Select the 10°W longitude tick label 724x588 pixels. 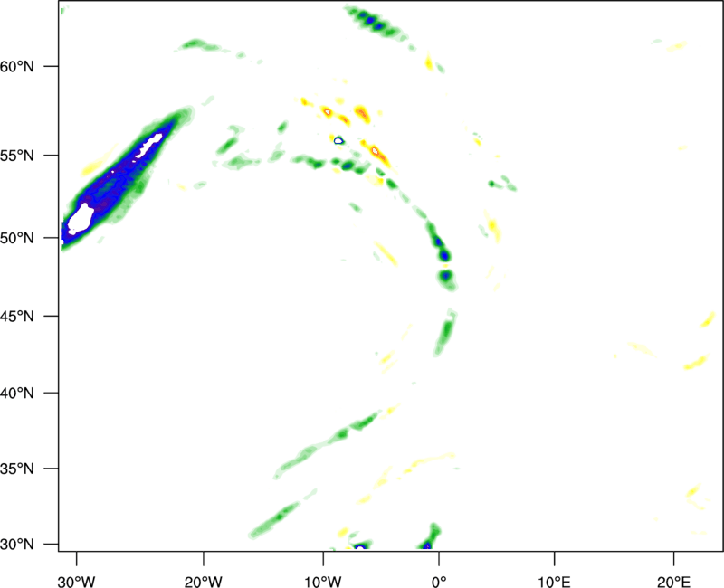pos(323,582)
